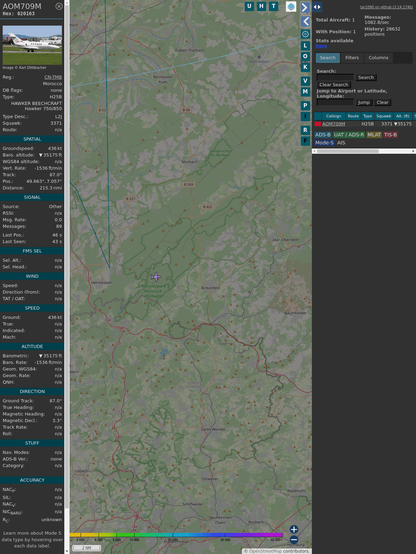Click the U map button
This screenshot has width=416, height=554.
click(249, 6)
